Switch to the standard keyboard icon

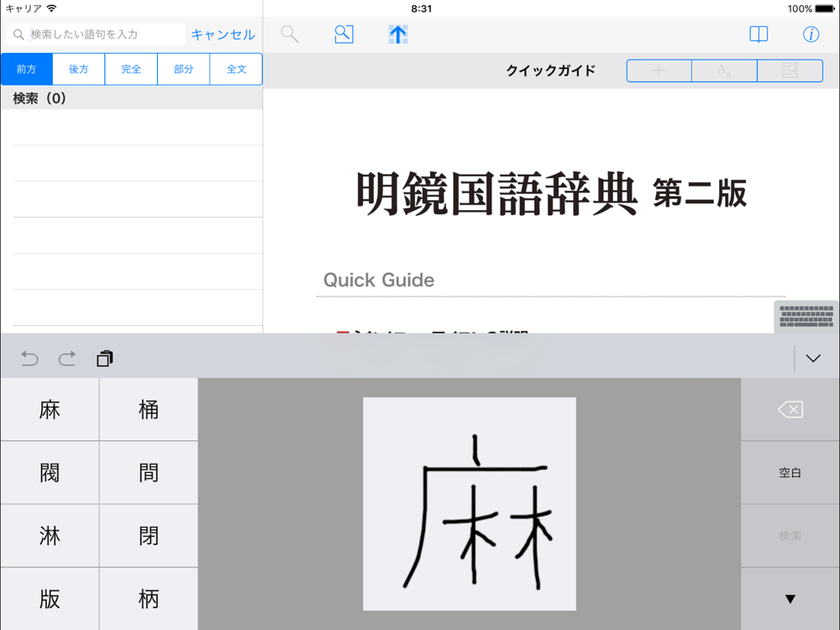point(806,317)
